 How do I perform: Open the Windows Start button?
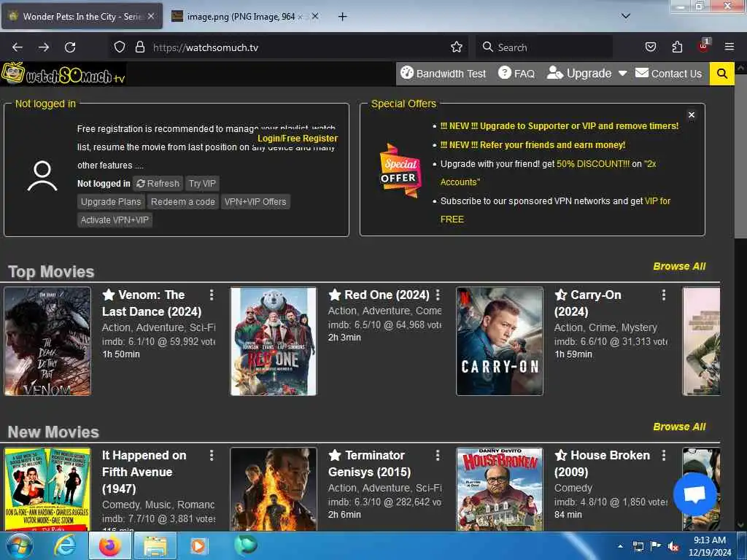coord(19,545)
